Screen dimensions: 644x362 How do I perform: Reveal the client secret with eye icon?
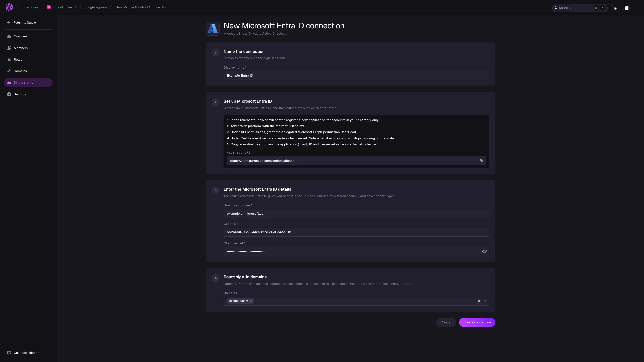coord(485,251)
